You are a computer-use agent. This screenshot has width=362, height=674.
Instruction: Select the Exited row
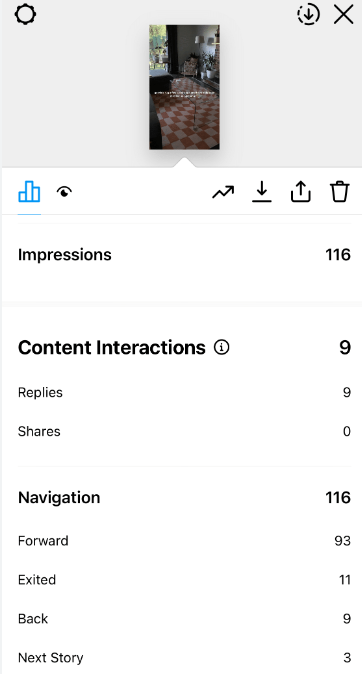click(184, 579)
